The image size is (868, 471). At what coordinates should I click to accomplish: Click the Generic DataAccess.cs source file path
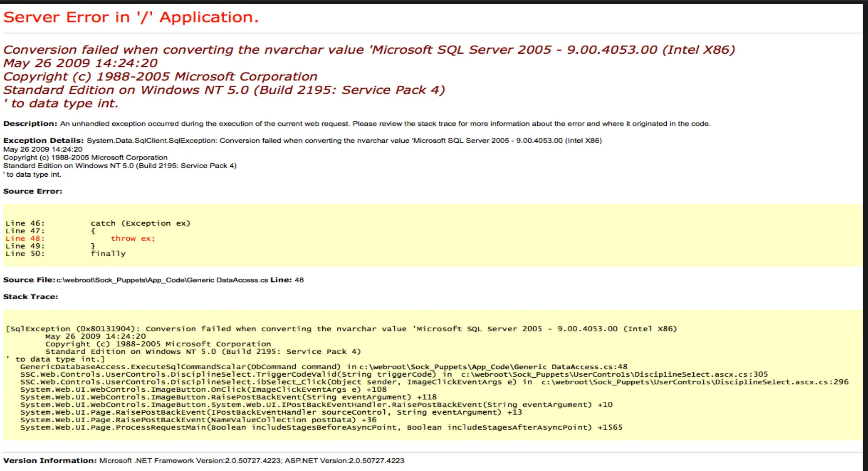coord(162,280)
